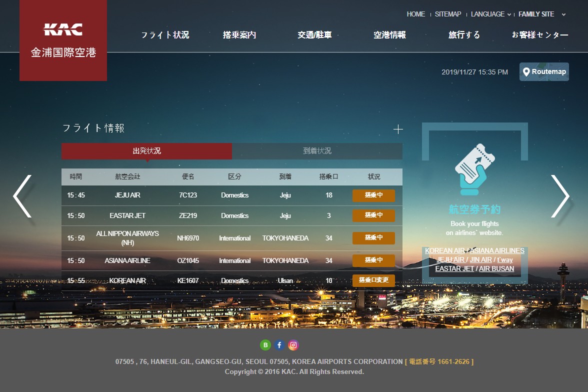Click the 15:45 departure time
This screenshot has width=588, height=392.
click(x=76, y=195)
